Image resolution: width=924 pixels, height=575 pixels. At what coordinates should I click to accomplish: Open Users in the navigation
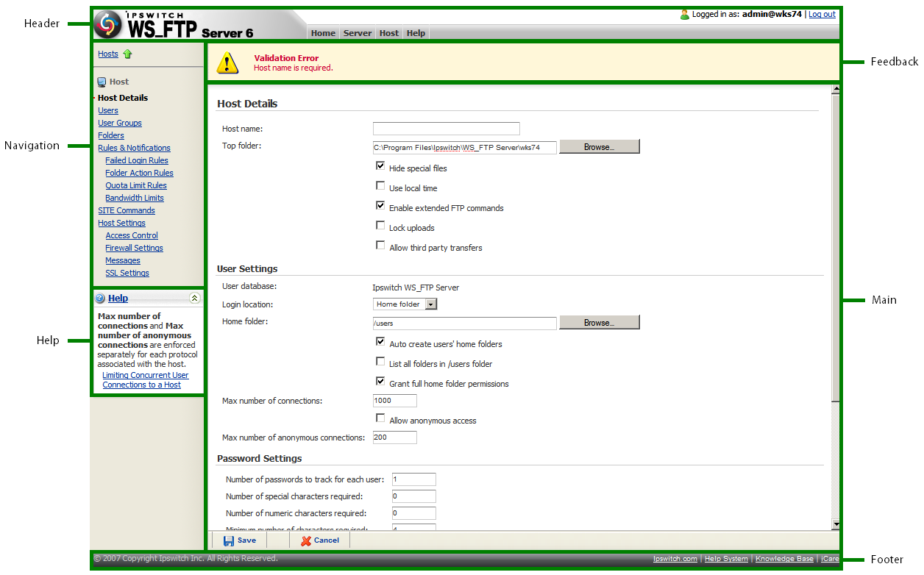(x=108, y=110)
